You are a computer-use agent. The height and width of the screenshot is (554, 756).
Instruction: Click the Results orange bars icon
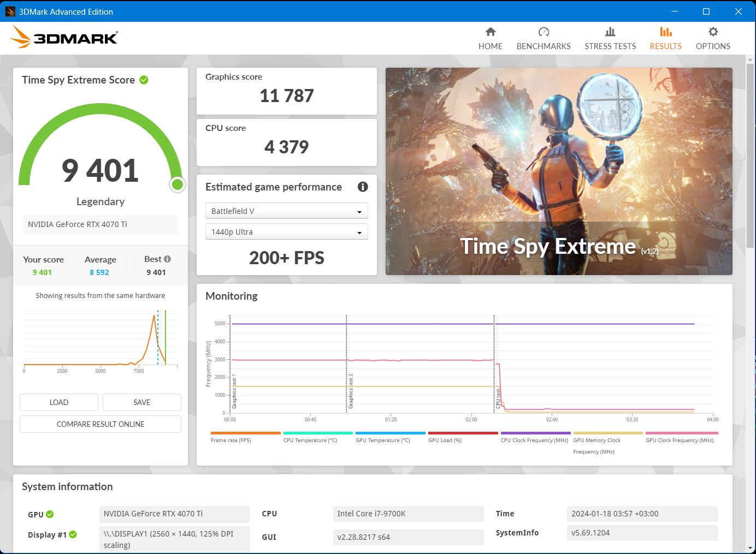pyautogui.click(x=666, y=32)
